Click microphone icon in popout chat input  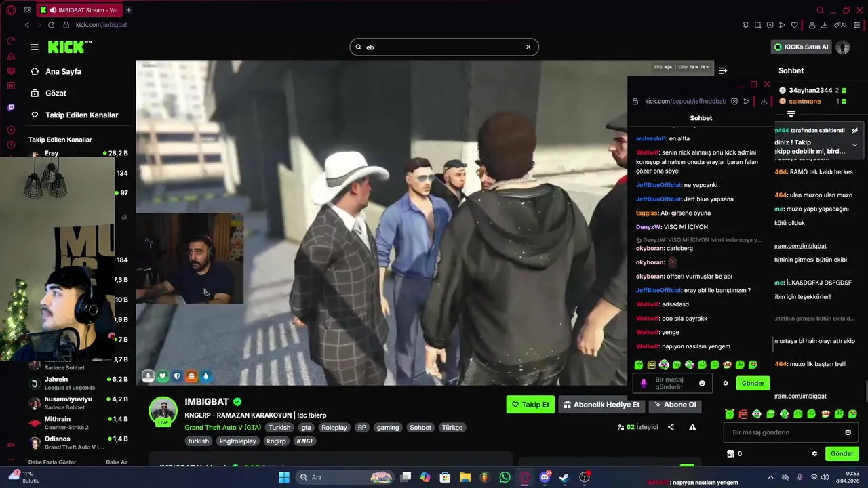[644, 383]
